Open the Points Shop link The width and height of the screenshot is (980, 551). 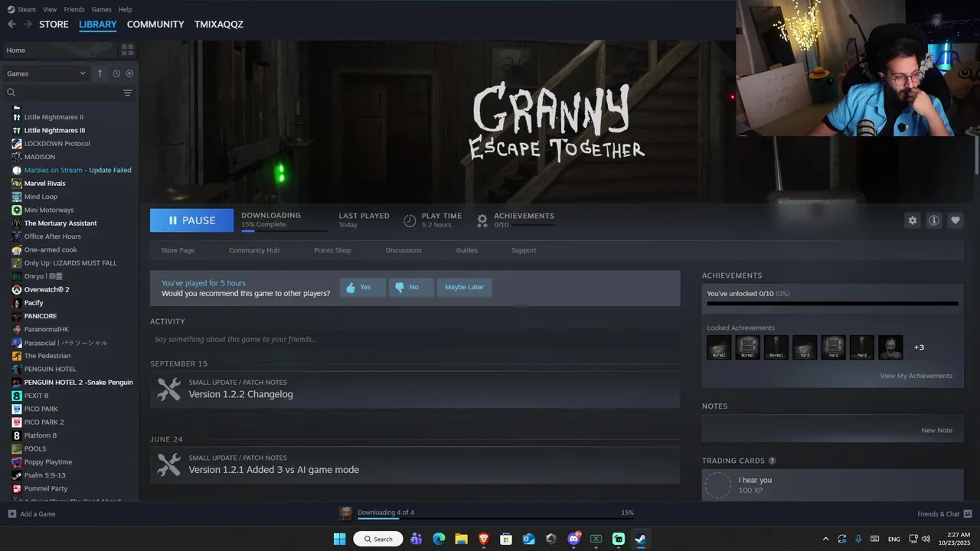[x=332, y=250]
